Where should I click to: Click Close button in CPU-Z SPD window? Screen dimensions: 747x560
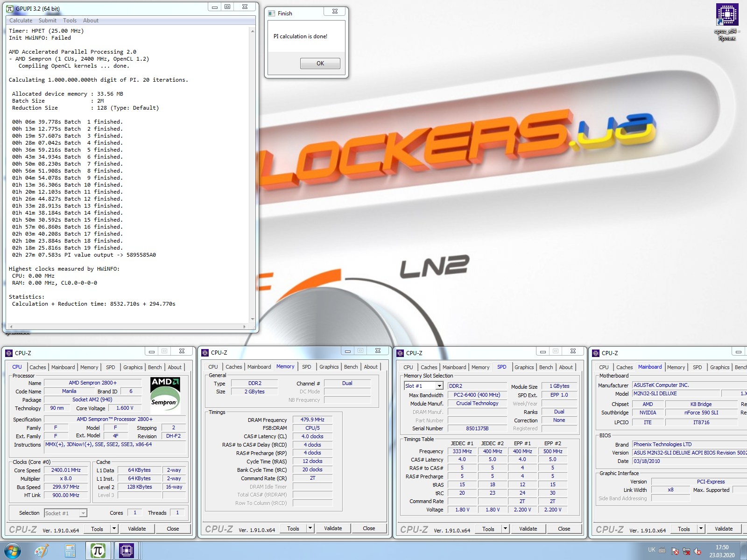pos(564,529)
